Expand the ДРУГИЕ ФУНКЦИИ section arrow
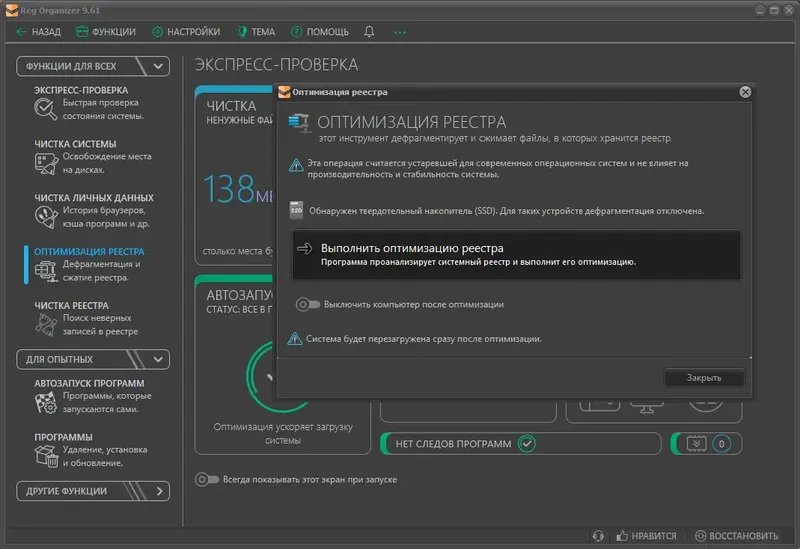Screen dimensions: 800x549 (x=159, y=491)
